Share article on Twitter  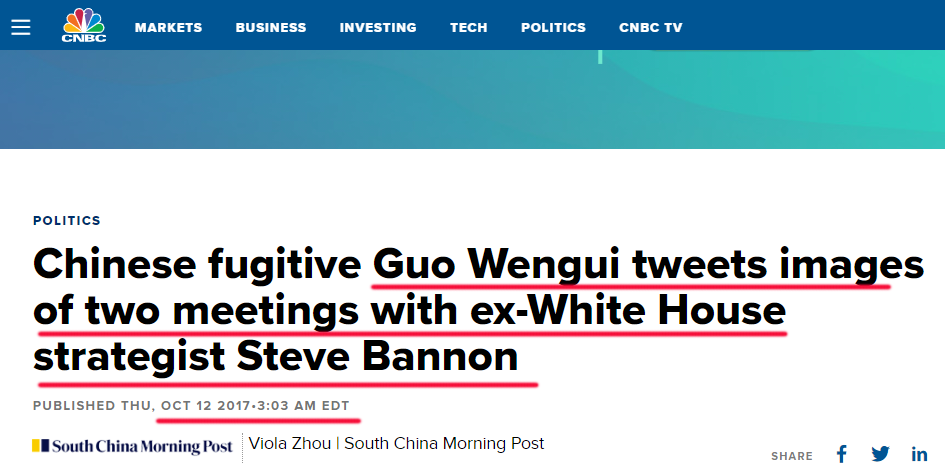pos(880,454)
